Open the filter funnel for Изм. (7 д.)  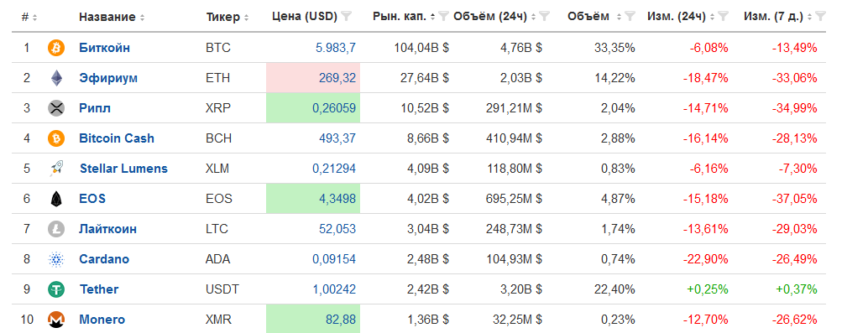[820, 17]
